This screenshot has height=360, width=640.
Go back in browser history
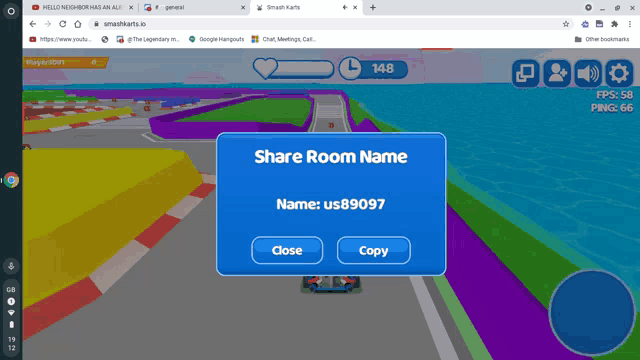(x=33, y=24)
